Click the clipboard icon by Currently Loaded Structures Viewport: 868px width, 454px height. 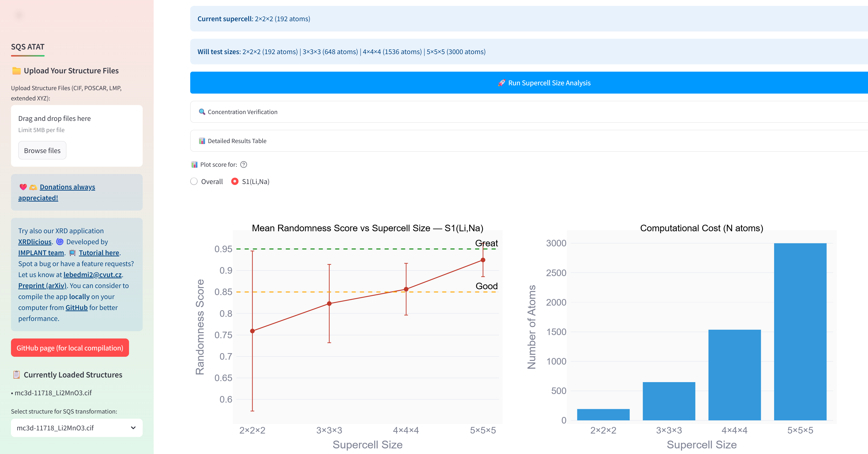(x=16, y=375)
